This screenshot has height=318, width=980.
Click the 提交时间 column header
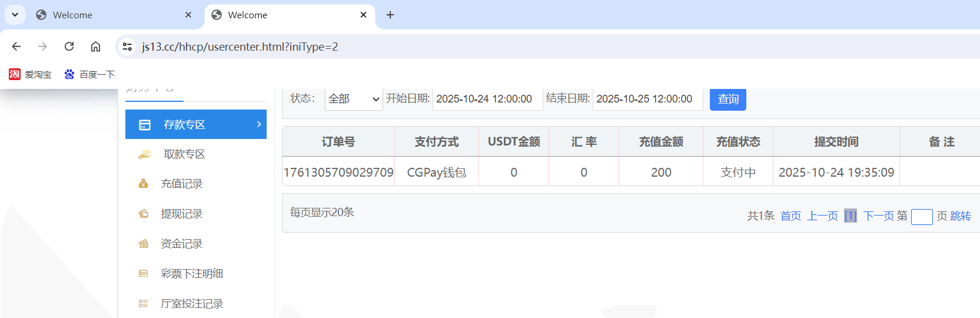pos(836,141)
